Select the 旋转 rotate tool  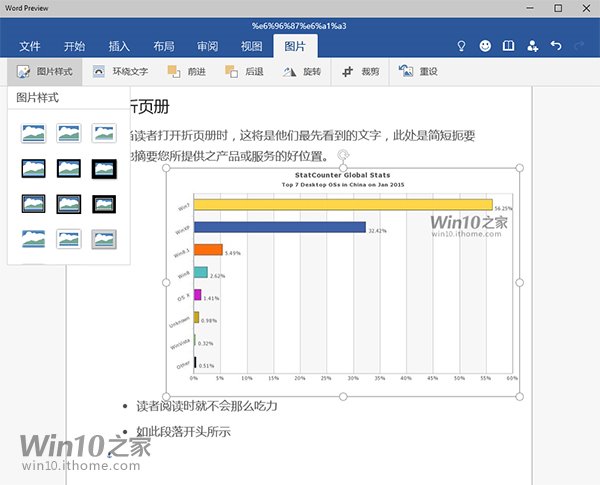(302, 72)
